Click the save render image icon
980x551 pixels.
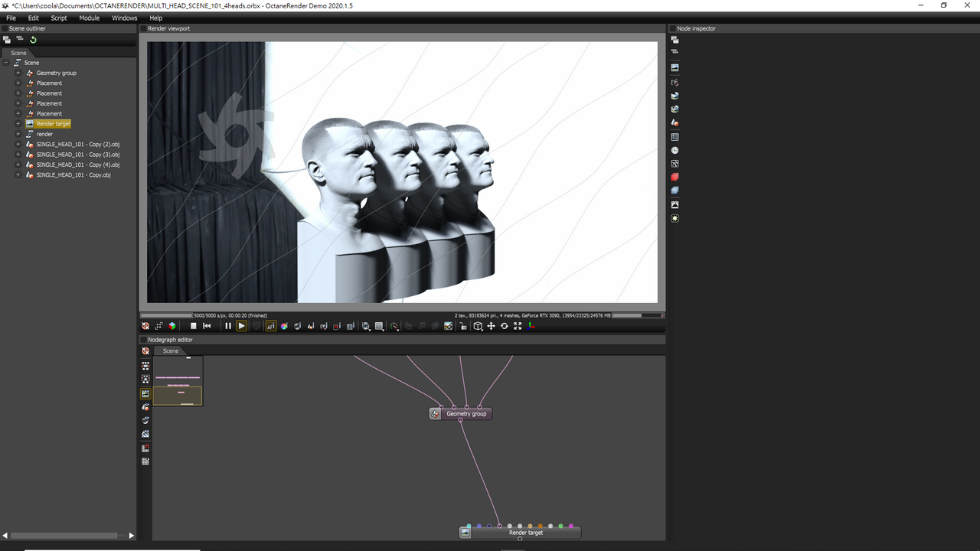point(448,326)
